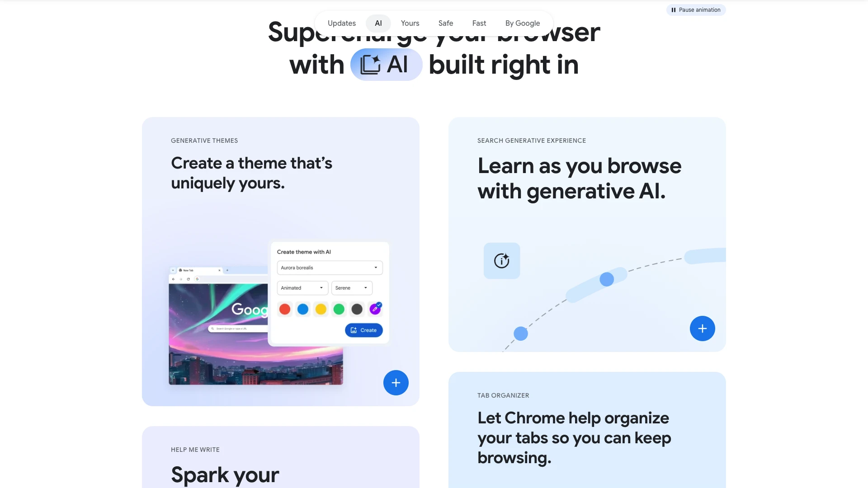Click the blue plus button on right card

(x=702, y=328)
